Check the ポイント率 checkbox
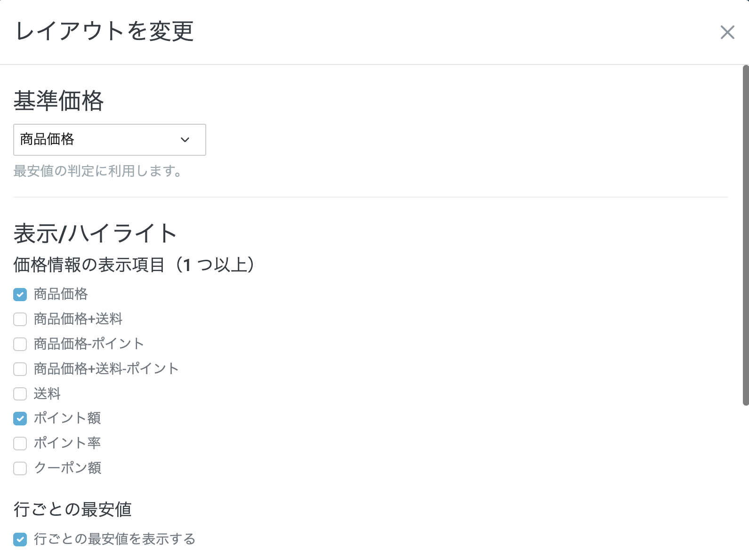This screenshot has height=560, width=749. pos(20,443)
